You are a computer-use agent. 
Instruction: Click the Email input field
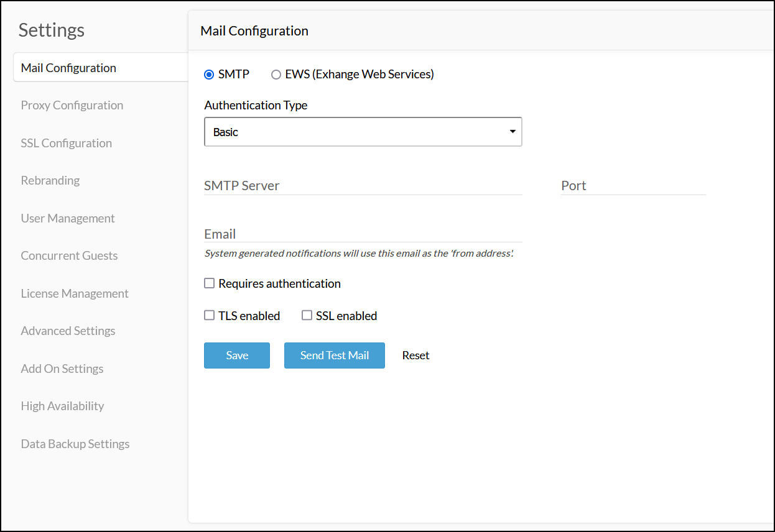click(363, 234)
